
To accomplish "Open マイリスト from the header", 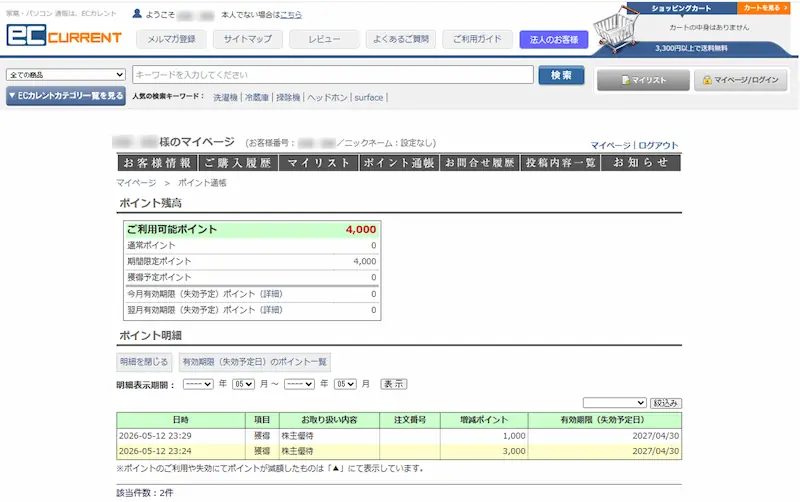I will point(643,80).
